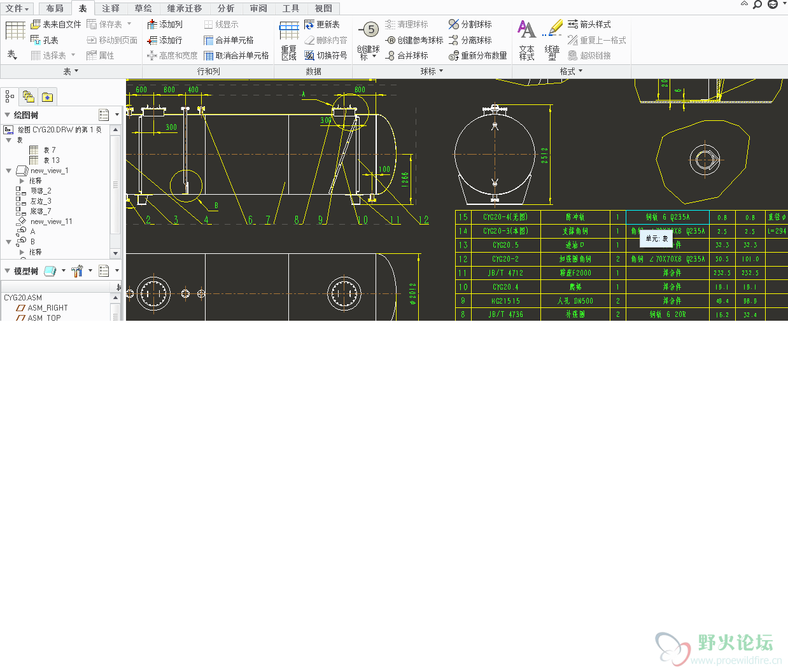This screenshot has width=788, height=672.
Task: Click 表来自文件 (Table from File)
Action: [x=56, y=24]
